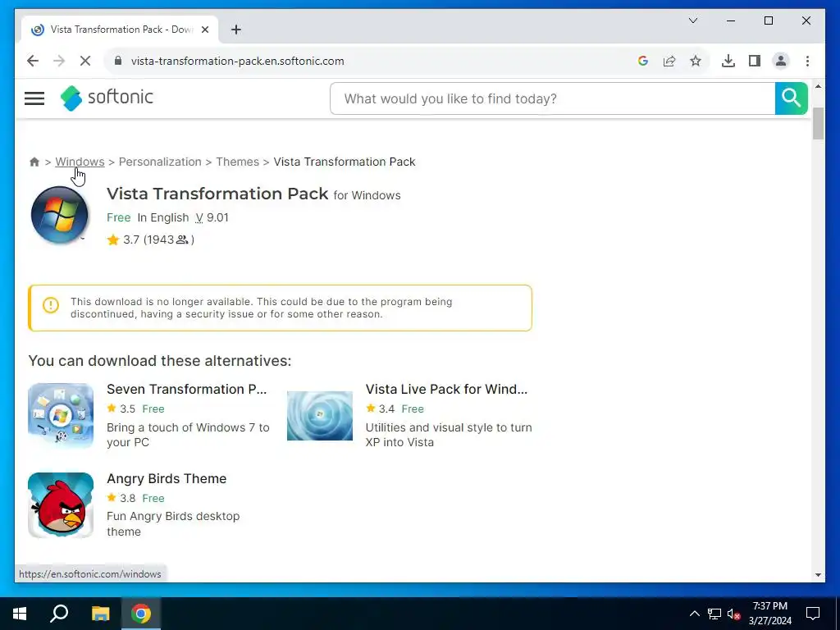Click the padlock site info icon
The width and height of the screenshot is (840, 630).
[118, 61]
